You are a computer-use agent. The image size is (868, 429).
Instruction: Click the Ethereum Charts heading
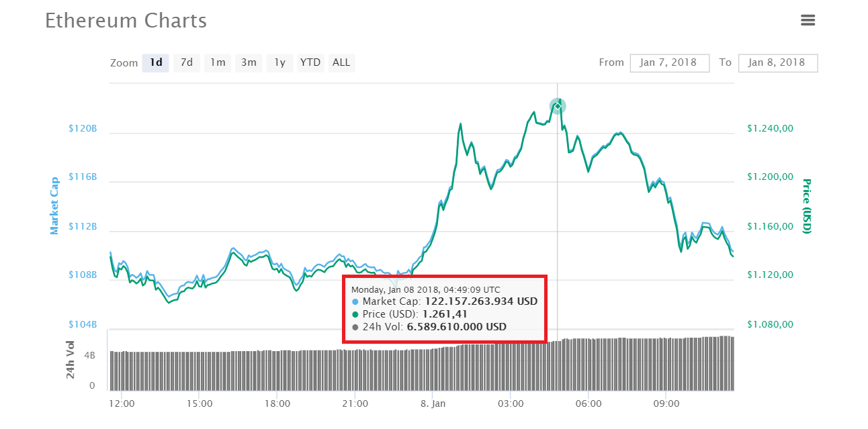(125, 21)
